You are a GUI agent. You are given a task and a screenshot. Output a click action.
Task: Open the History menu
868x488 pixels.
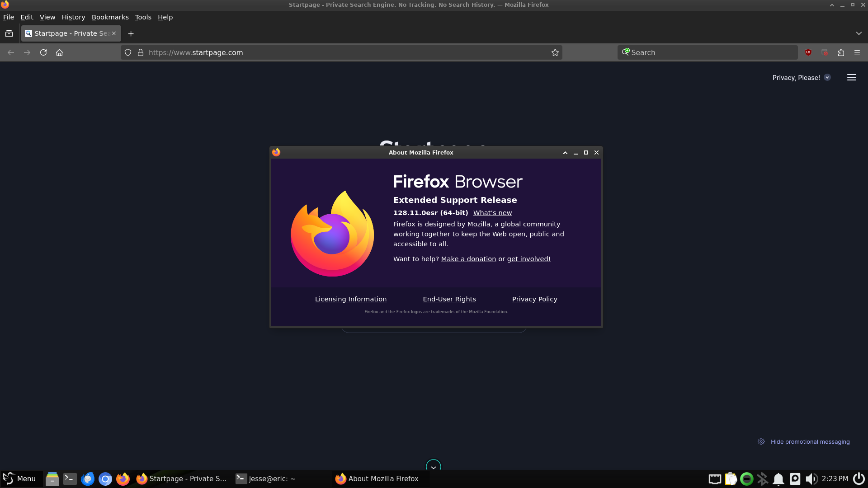pyautogui.click(x=73, y=17)
